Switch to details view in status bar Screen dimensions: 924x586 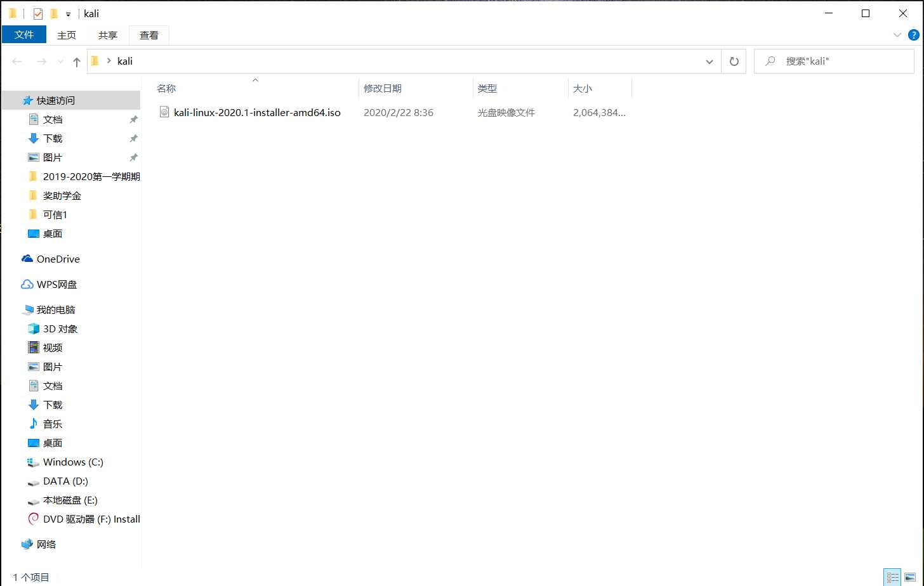click(x=893, y=577)
